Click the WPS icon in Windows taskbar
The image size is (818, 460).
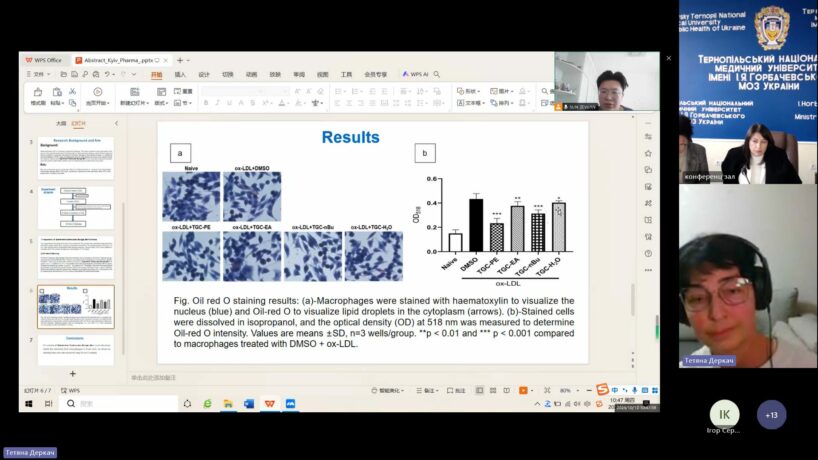click(269, 403)
